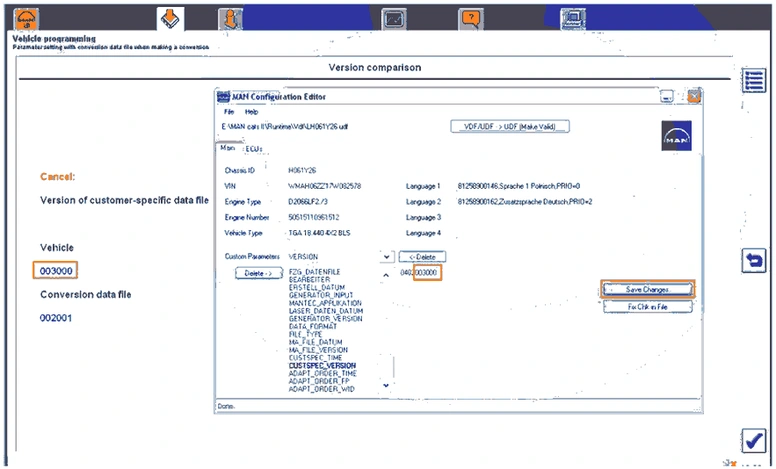Click the VIN value field
776x469 pixels.
(x=324, y=186)
